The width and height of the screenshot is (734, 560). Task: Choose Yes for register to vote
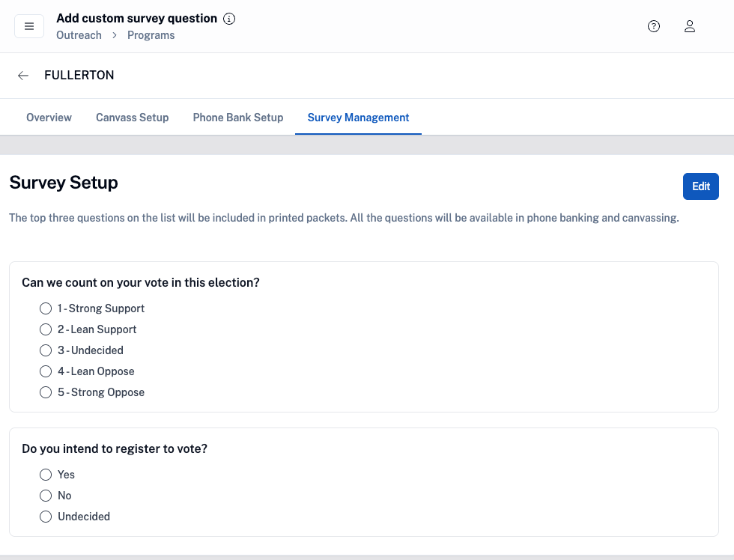(x=46, y=475)
